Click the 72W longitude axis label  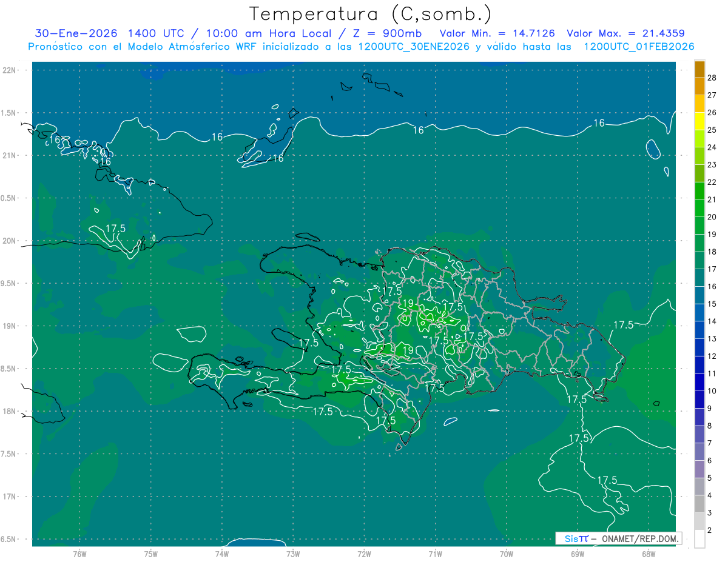click(x=365, y=554)
